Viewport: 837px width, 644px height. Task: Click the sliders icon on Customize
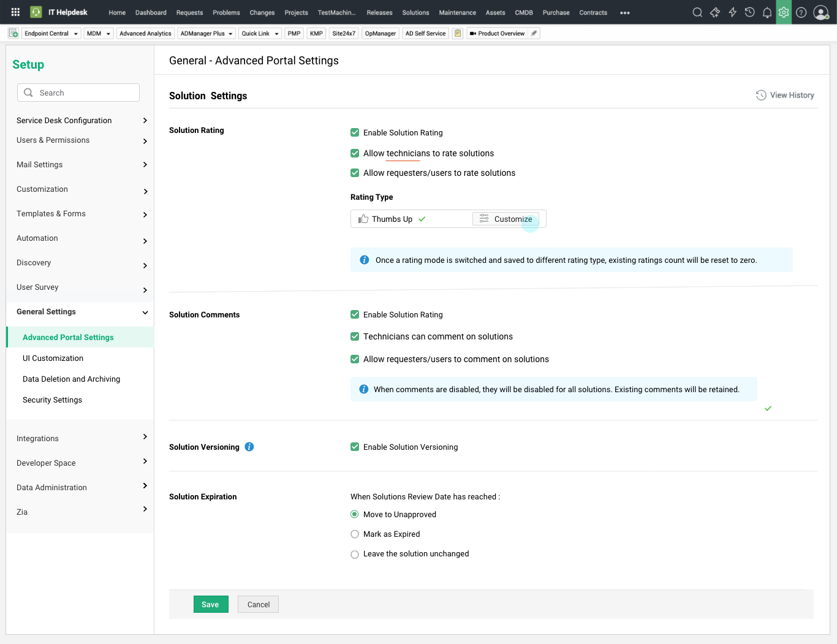pyautogui.click(x=484, y=219)
